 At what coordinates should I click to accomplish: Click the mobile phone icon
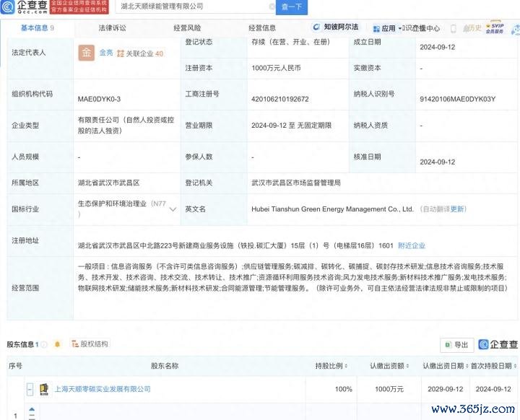453,29
